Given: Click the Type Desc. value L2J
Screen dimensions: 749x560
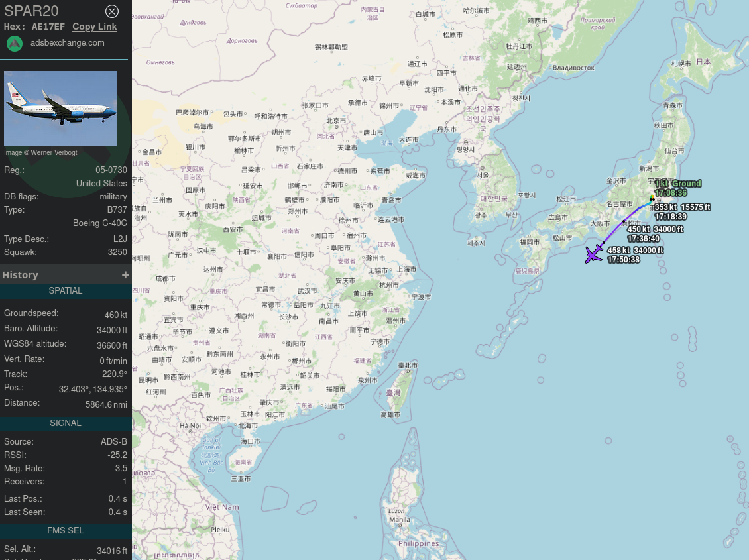Looking at the screenshot, I should tap(121, 239).
